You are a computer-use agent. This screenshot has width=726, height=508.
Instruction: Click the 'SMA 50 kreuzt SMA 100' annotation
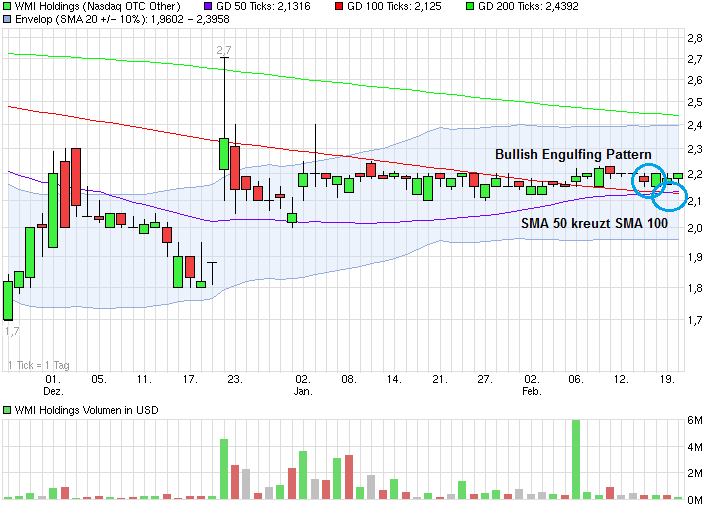click(x=595, y=223)
